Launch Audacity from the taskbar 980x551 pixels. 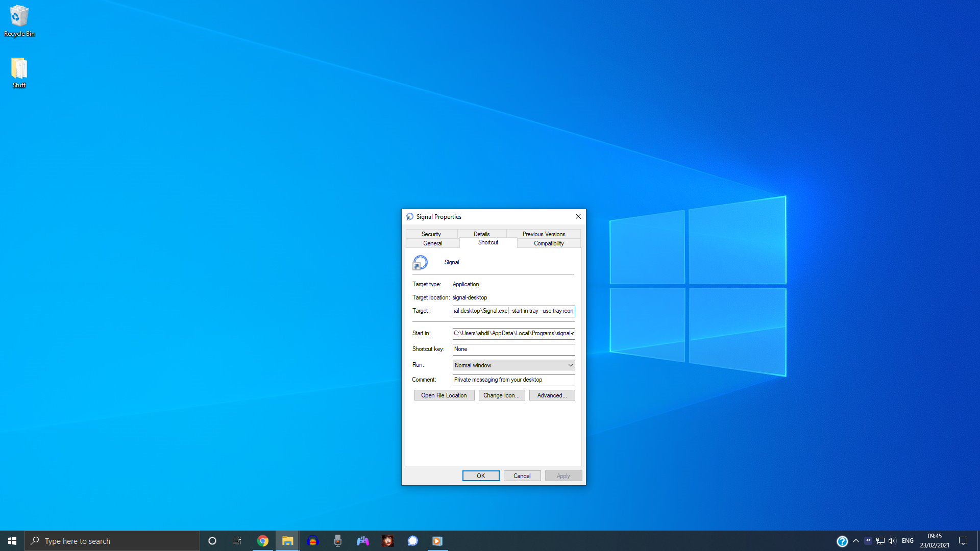click(313, 540)
